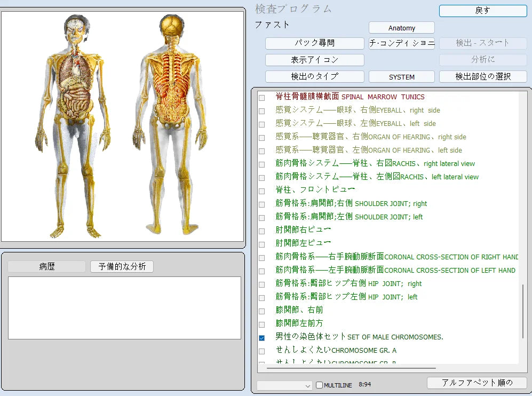Open the 予備的な分析 tab
The width and height of the screenshot is (532, 396).
click(122, 266)
